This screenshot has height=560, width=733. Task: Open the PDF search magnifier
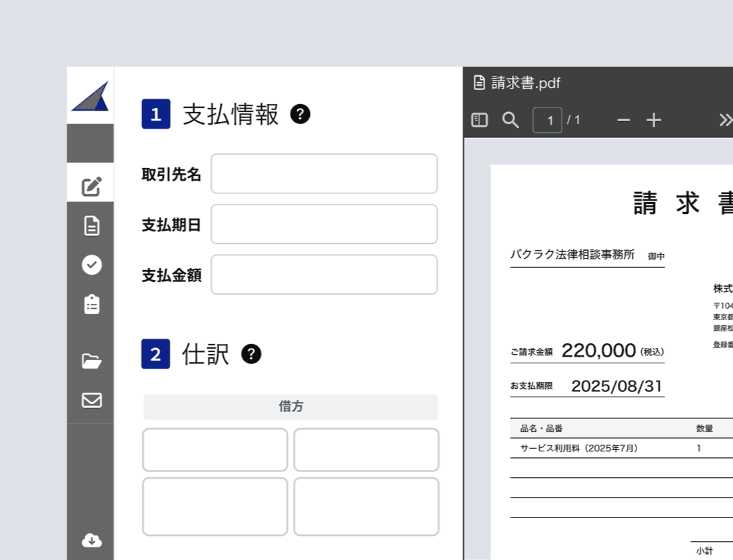pos(510,120)
